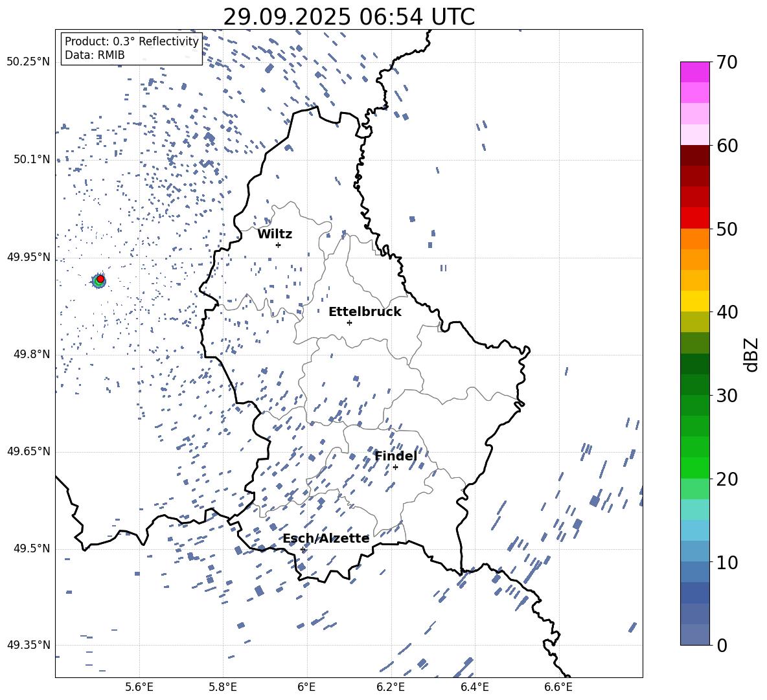This screenshot has width=767, height=700.
Task: Click the 70 label on the colorbar
Action: coord(727,62)
